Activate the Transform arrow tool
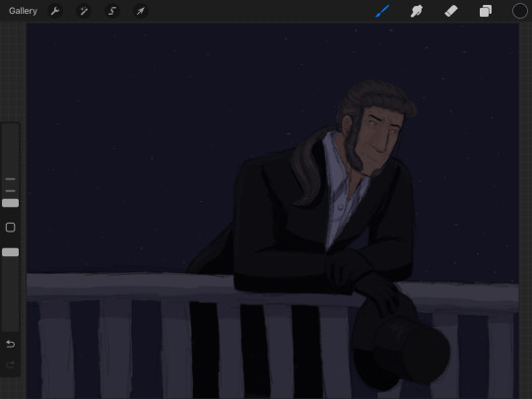Viewport: 532px width, 399px height. 141,11
